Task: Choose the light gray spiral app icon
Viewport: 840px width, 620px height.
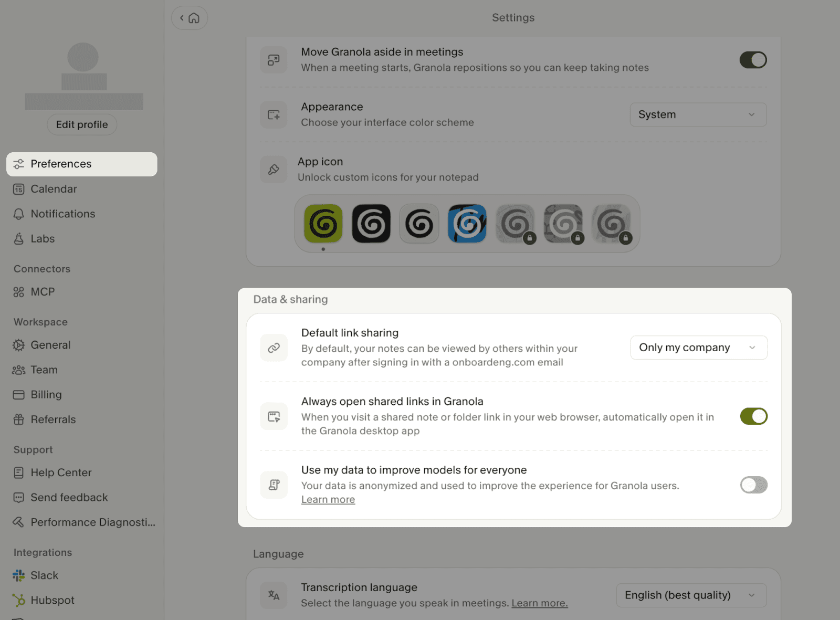Action: (419, 224)
